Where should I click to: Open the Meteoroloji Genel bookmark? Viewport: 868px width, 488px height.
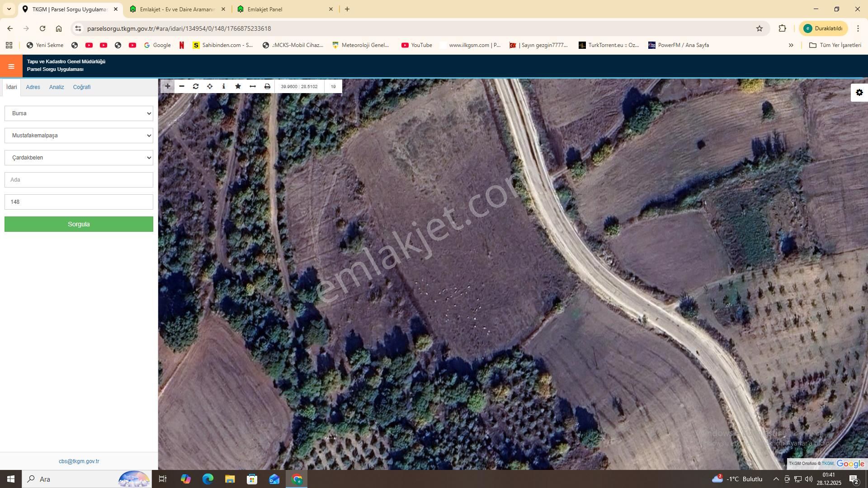point(361,45)
